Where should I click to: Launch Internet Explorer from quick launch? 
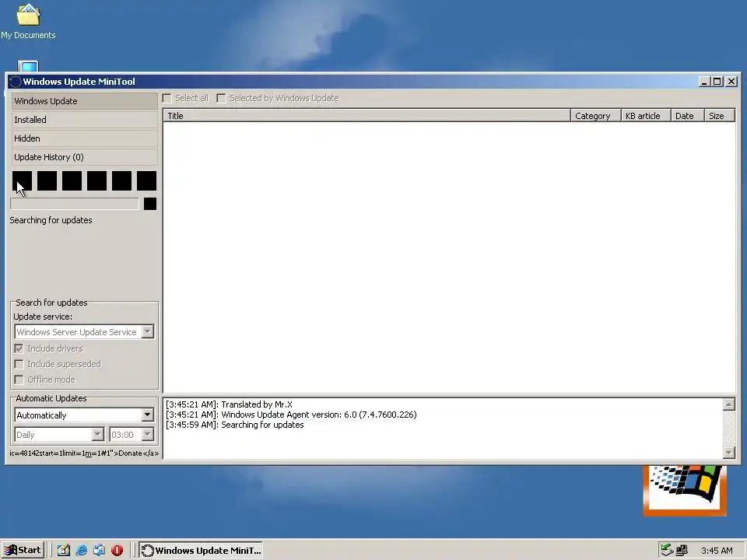click(82, 550)
